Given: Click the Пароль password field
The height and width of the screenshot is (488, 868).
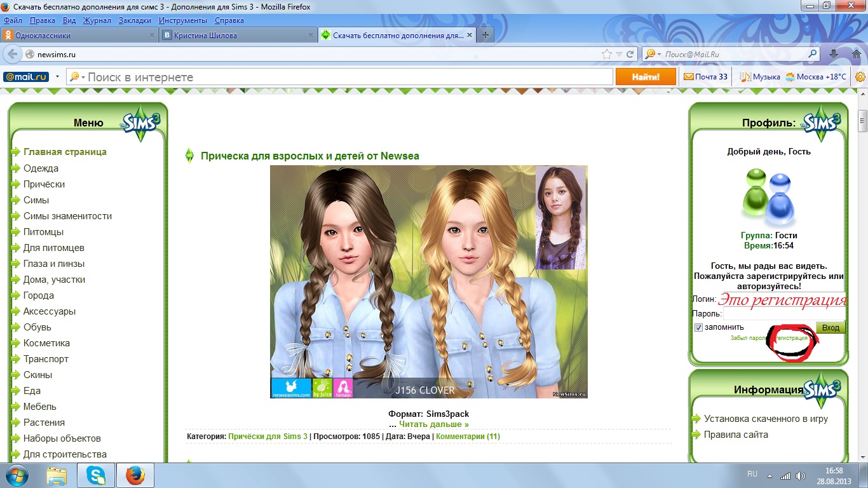Looking at the screenshot, I should coord(784,313).
